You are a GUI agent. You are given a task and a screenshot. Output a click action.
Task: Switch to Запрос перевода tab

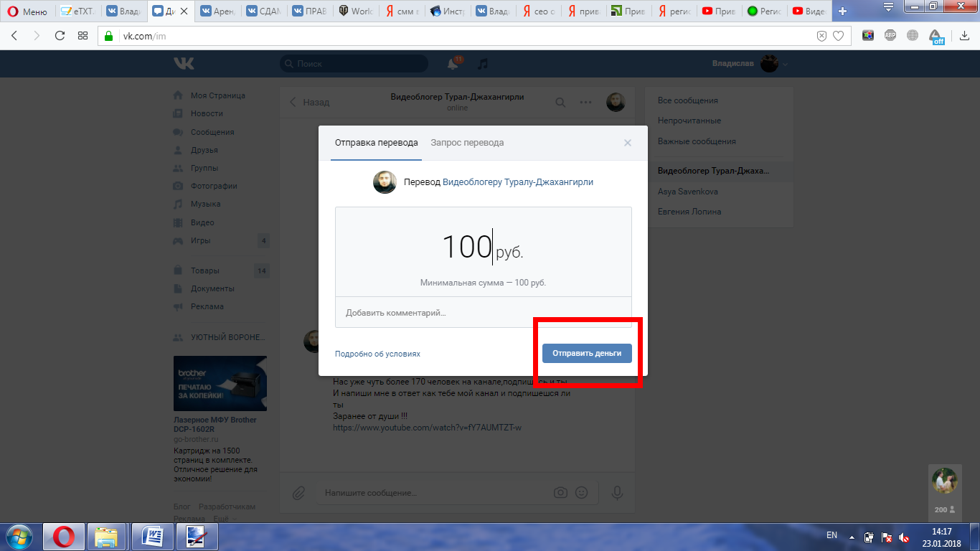pyautogui.click(x=467, y=143)
